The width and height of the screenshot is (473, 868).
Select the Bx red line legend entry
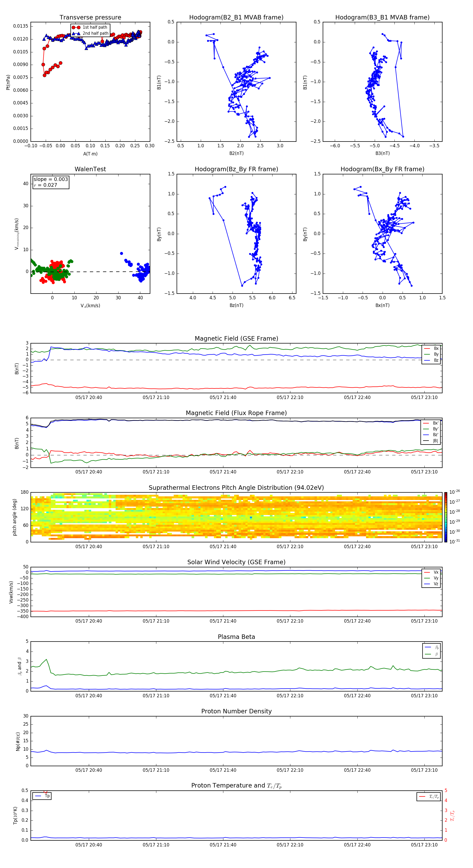431,349
